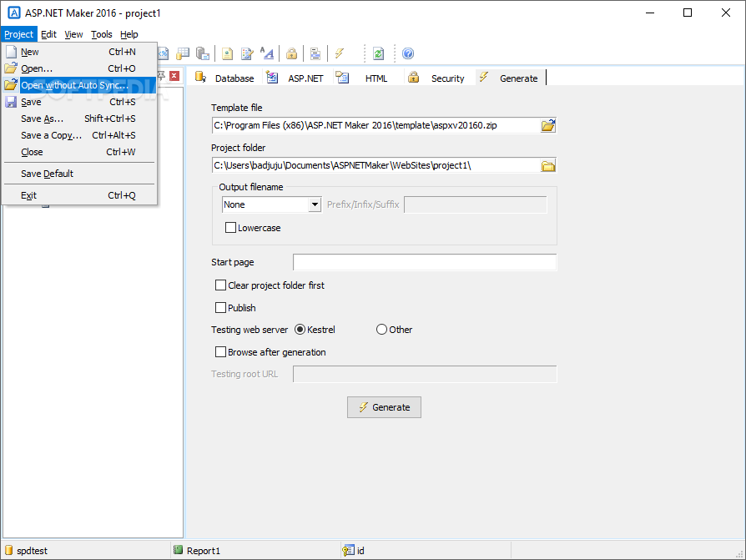The width and height of the screenshot is (746, 560).
Task: Click the window resize grip at status bar corner
Action: point(739,554)
